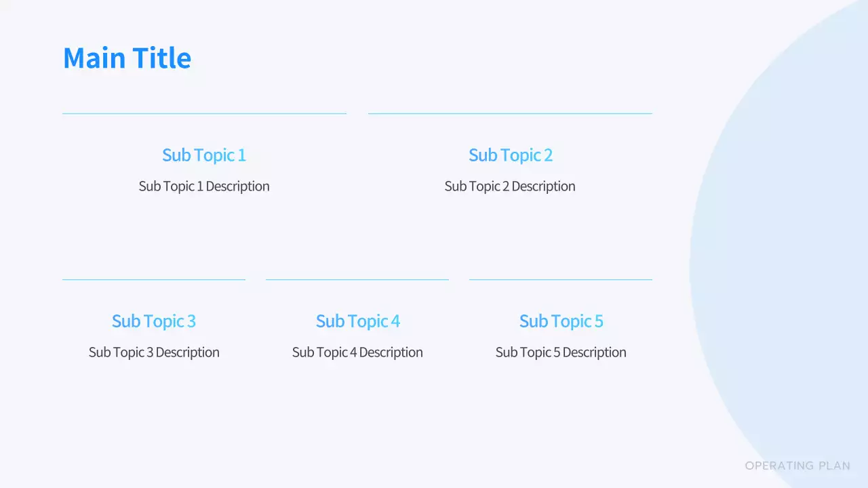Select the Sub Topic 1 heading

point(204,155)
